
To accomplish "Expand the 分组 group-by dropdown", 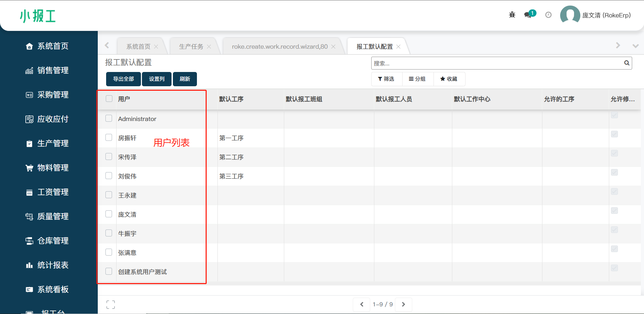I will (x=417, y=79).
